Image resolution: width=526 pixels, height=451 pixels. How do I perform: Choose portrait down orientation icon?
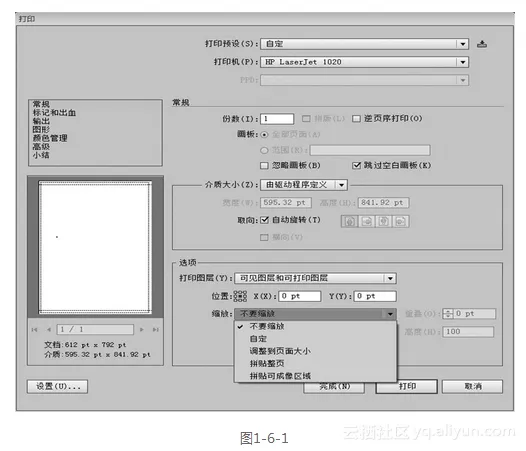(384, 221)
